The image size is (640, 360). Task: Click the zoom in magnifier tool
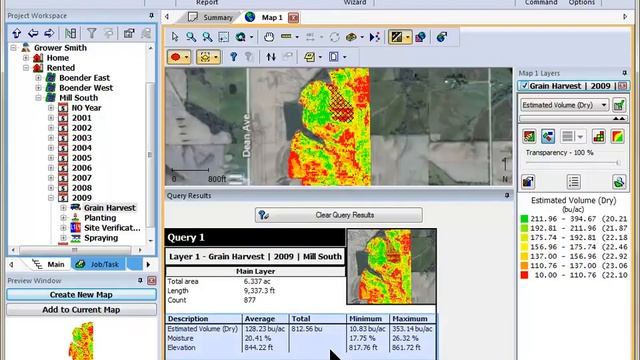coord(191,37)
